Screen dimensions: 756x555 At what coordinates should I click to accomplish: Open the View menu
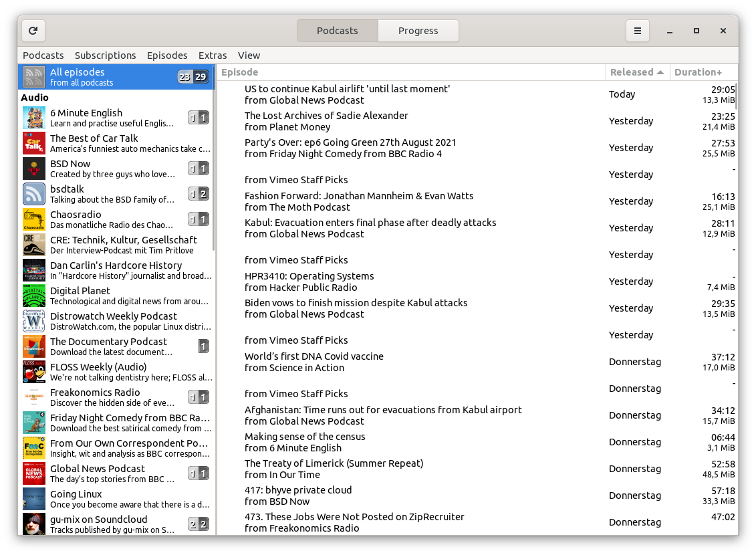tap(249, 55)
